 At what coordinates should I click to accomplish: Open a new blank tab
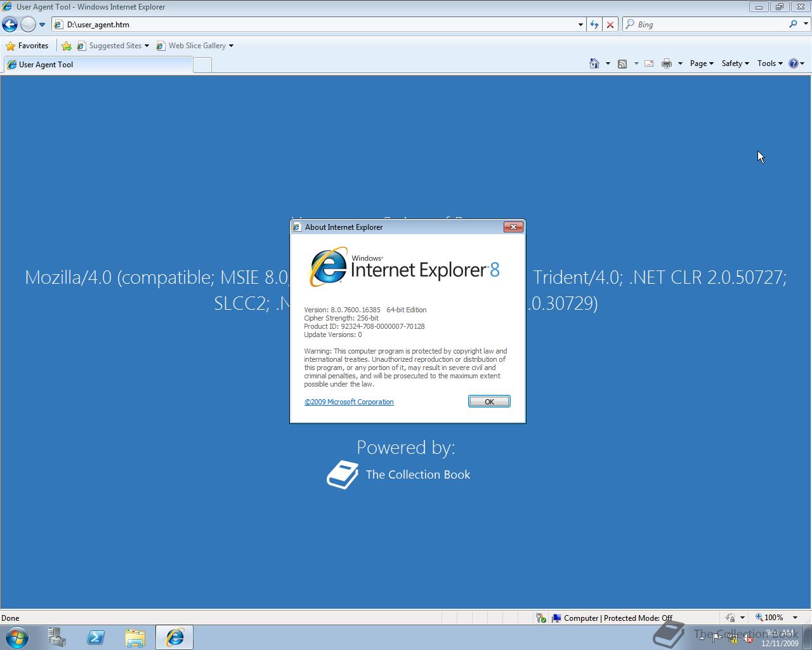click(x=202, y=65)
